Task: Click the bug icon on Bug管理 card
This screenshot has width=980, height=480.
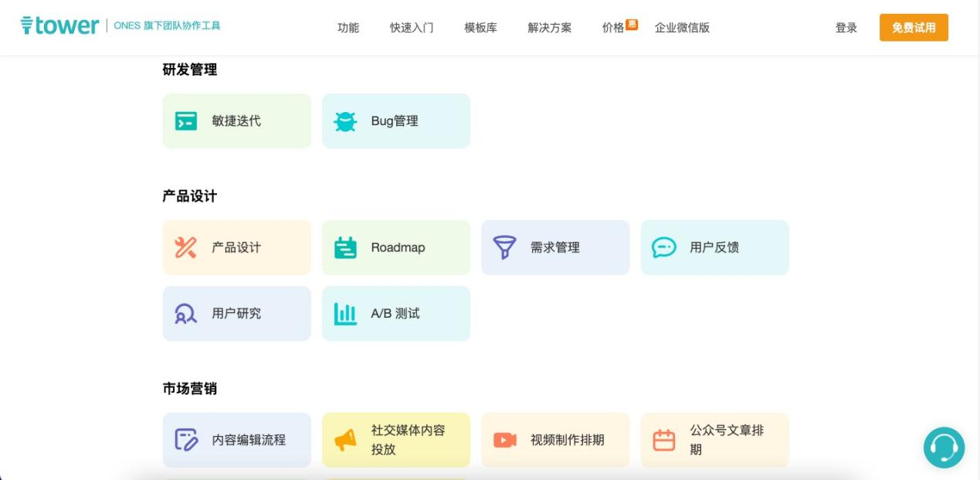Action: click(x=345, y=121)
